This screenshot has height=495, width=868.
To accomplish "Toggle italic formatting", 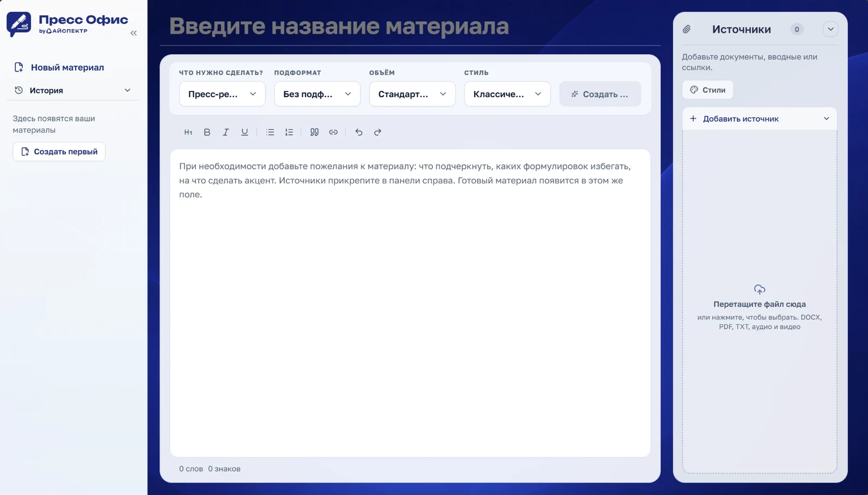I will point(226,132).
